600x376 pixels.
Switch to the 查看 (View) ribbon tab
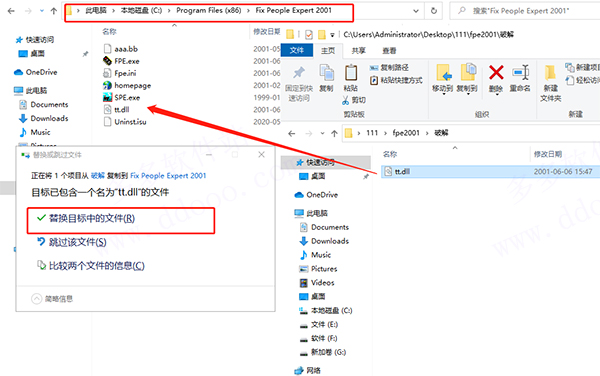pos(389,50)
